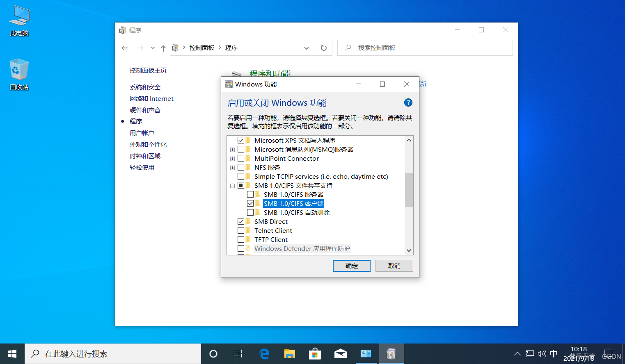Screen dimensions: 625x364
Task: Check Simple TCPIP services checkbox
Action: 241,176
